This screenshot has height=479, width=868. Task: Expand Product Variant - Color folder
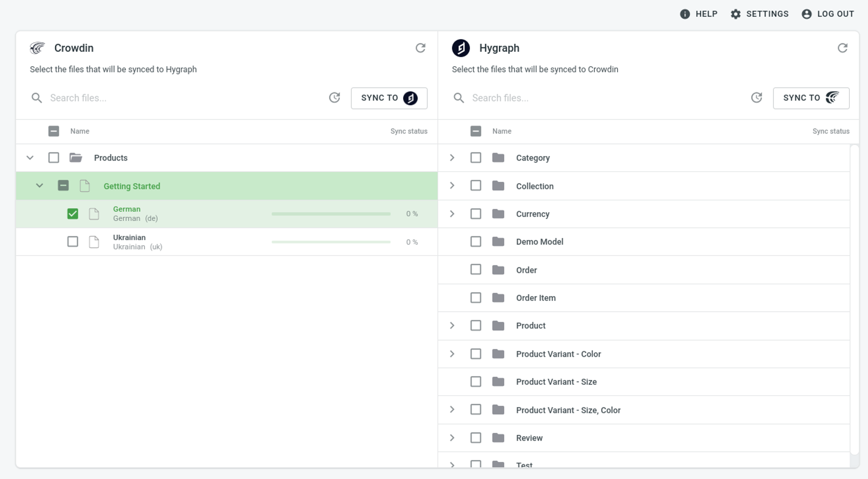pyautogui.click(x=452, y=354)
